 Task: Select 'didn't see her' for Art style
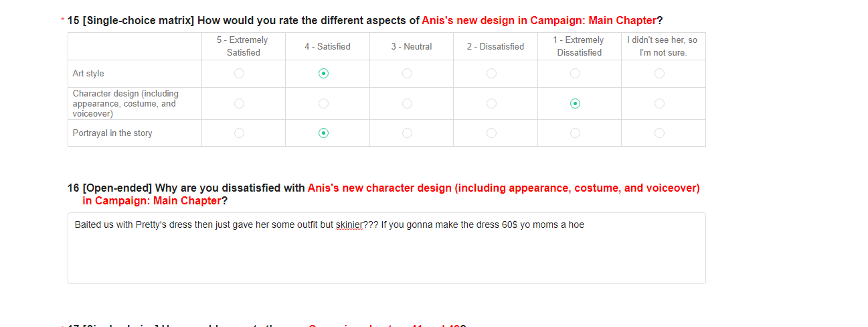click(x=660, y=74)
